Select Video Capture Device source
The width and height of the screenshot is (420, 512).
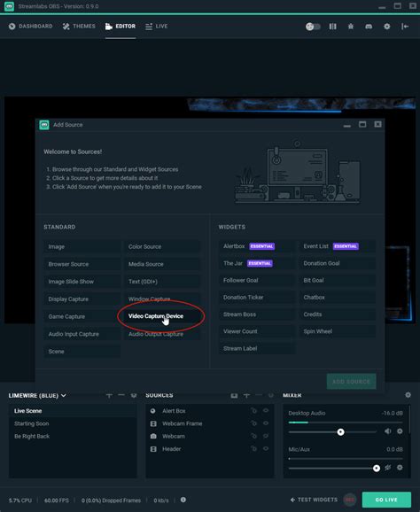pos(162,316)
